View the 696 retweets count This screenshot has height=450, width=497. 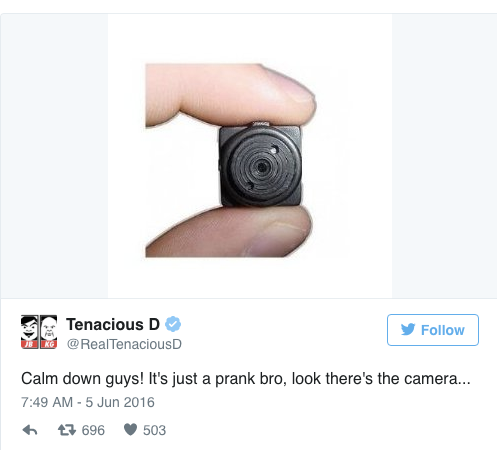point(93,430)
